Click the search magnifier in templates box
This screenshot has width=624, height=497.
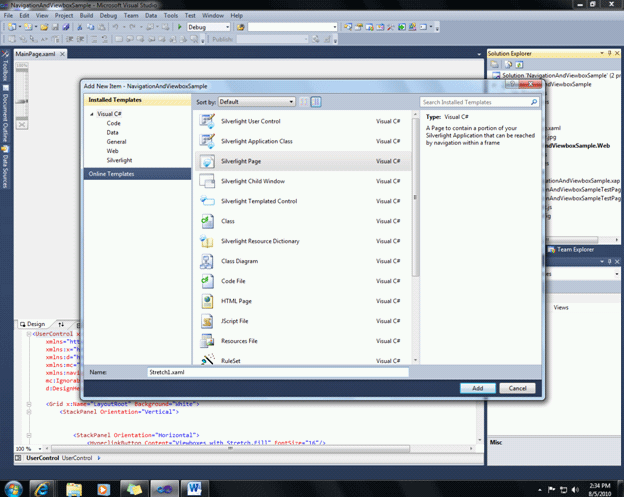pos(534,102)
